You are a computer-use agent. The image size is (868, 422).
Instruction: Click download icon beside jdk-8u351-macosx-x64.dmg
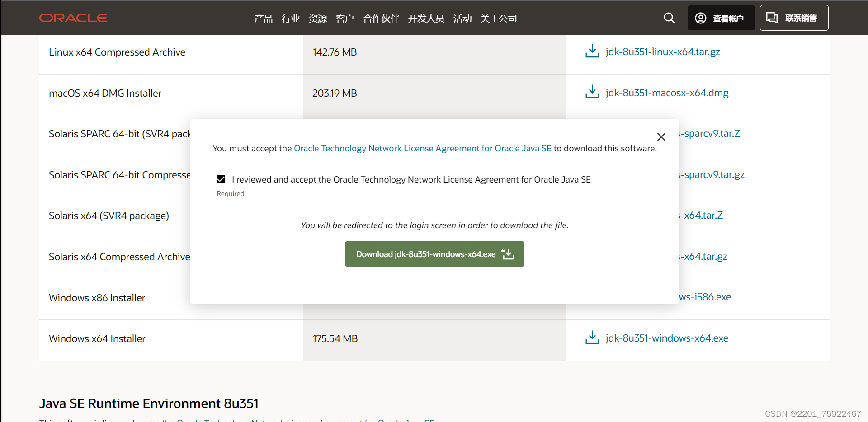tap(592, 92)
